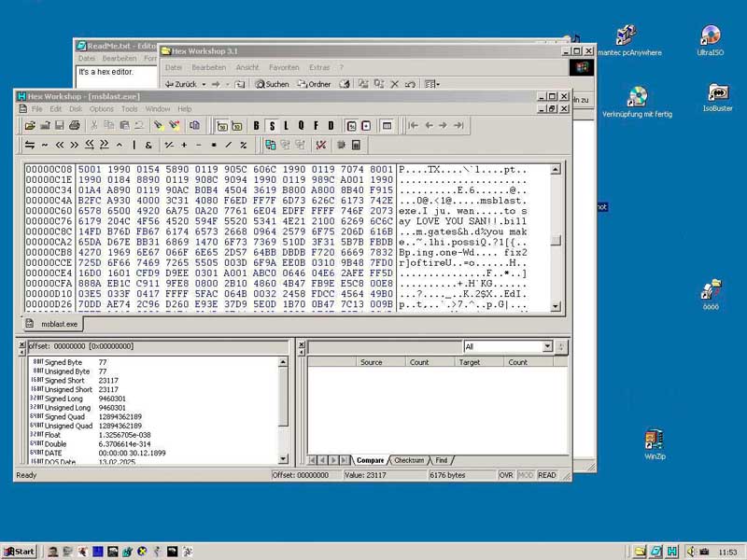Viewport: 747px width, 560px height.
Task: Select the Short (S) data type button
Action: point(272,126)
